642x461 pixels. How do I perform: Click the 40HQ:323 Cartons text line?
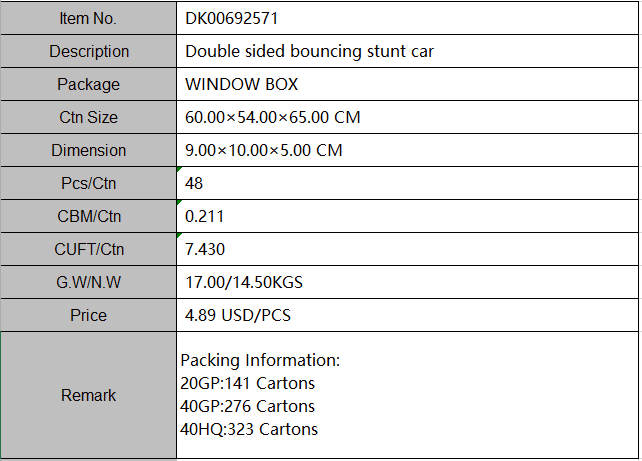pyautogui.click(x=249, y=429)
